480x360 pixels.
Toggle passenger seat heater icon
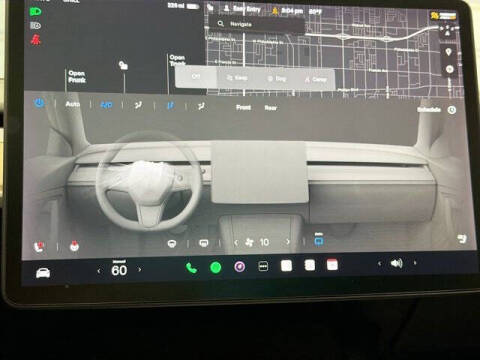pos(462,239)
